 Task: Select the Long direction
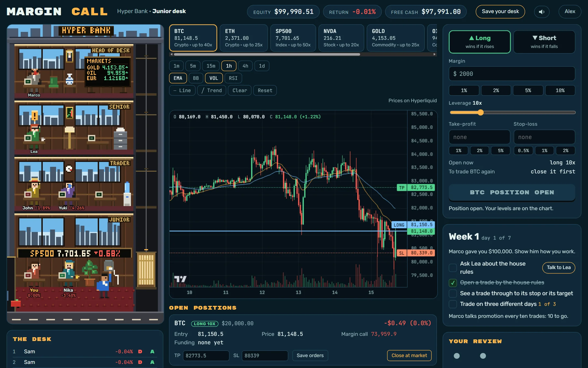tap(480, 42)
